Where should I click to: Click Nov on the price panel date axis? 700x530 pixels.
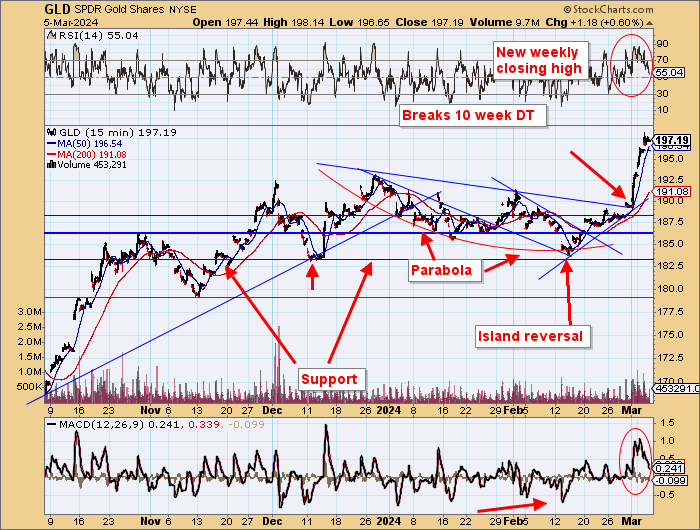(x=150, y=410)
